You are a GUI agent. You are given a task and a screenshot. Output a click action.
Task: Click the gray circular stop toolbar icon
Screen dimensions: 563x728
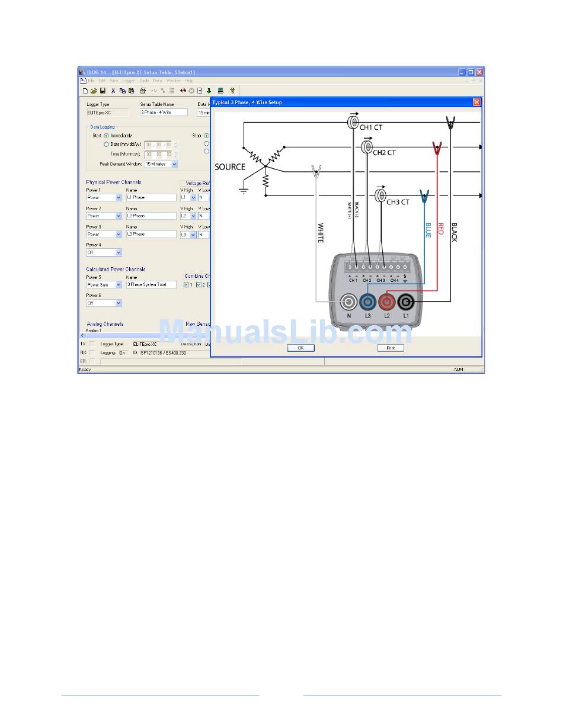point(191,91)
